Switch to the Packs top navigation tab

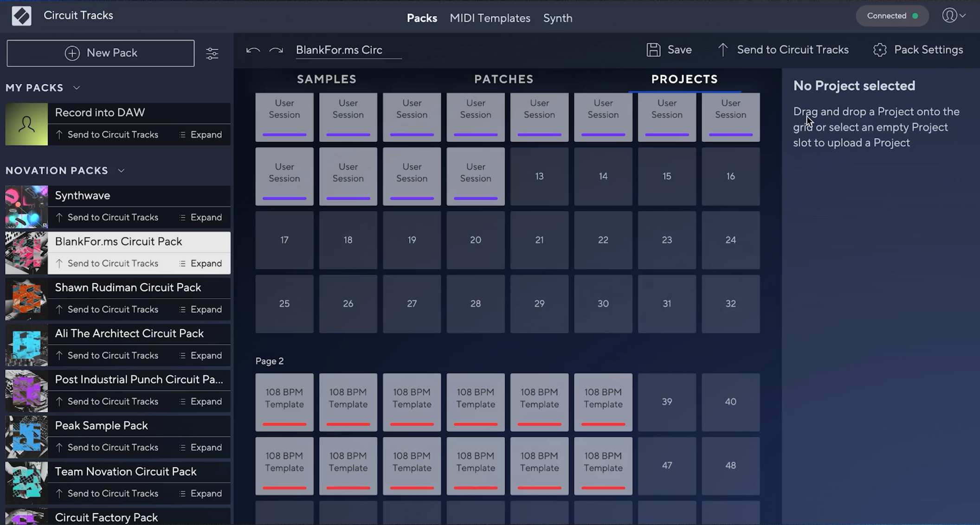(x=422, y=18)
